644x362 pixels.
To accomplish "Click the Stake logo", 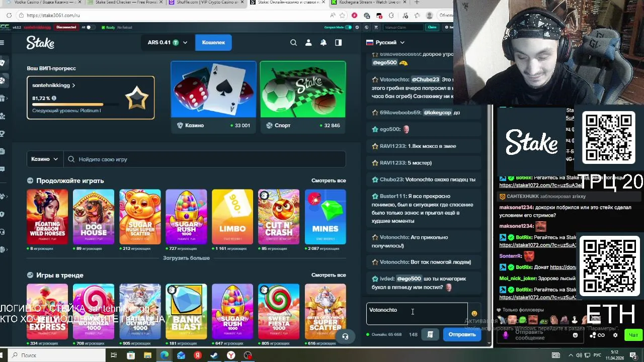I will coord(40,43).
